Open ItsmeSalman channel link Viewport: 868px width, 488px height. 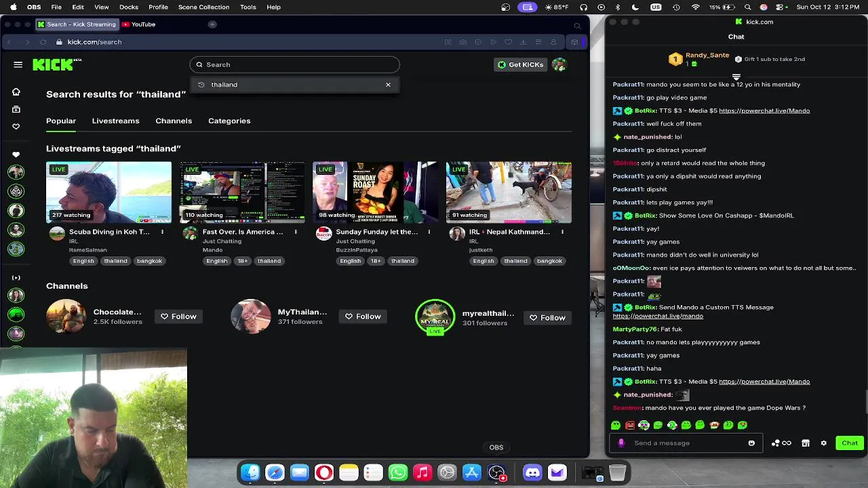pyautogui.click(x=87, y=249)
